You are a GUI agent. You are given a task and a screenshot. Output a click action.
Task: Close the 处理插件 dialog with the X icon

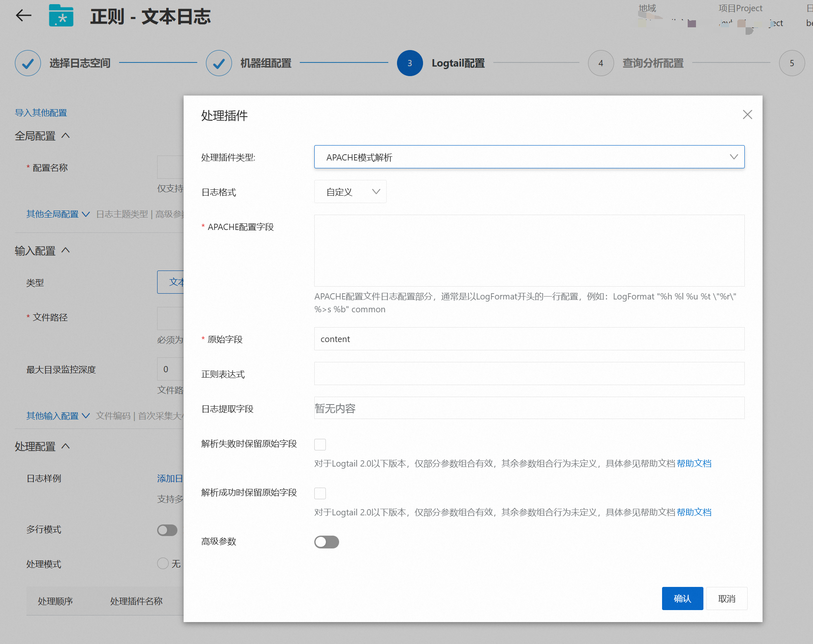(747, 115)
